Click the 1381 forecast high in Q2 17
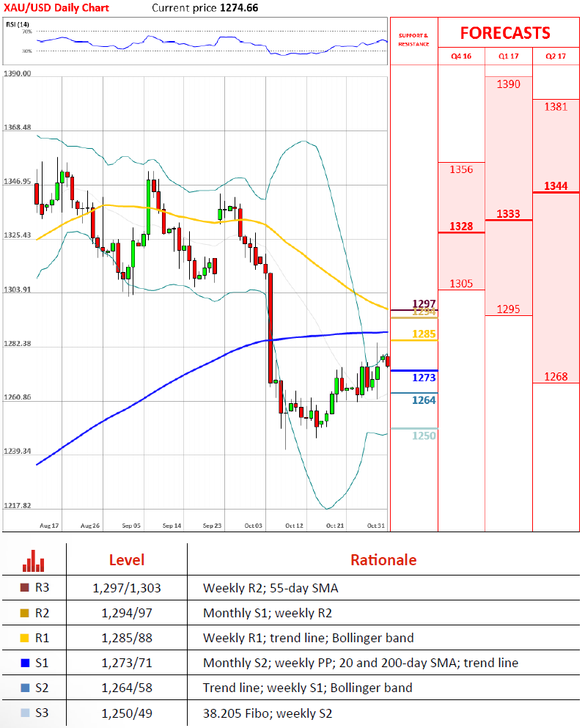The width and height of the screenshot is (585, 728). click(556, 107)
